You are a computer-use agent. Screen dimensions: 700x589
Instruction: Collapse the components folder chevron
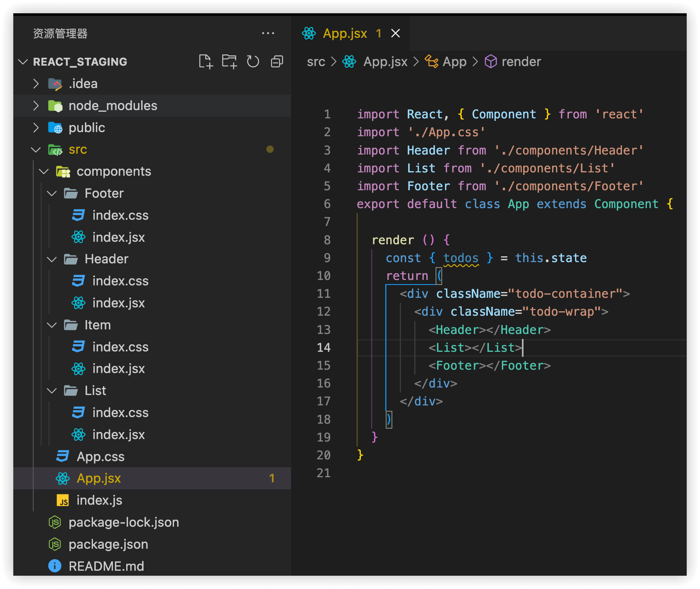tap(44, 171)
